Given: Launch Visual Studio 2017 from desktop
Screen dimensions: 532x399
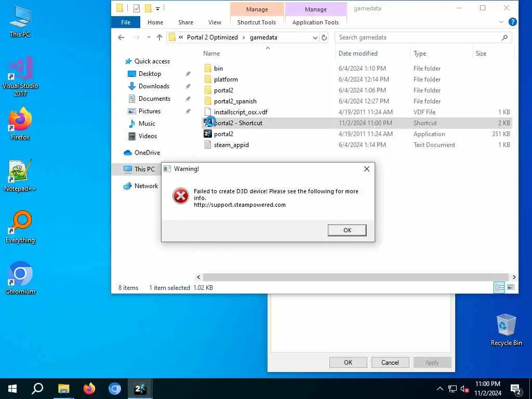Looking at the screenshot, I should tap(20, 76).
